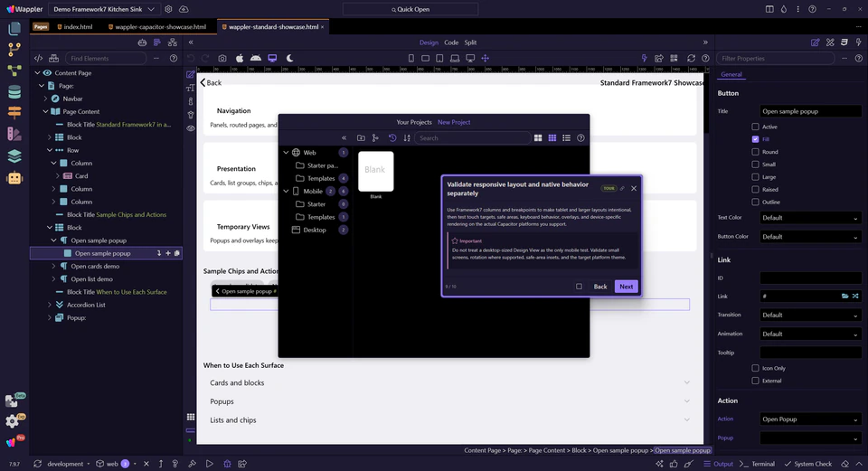Screen dimensions: 868x471
Task: Focus the Quick Open search box
Action: 410,9
